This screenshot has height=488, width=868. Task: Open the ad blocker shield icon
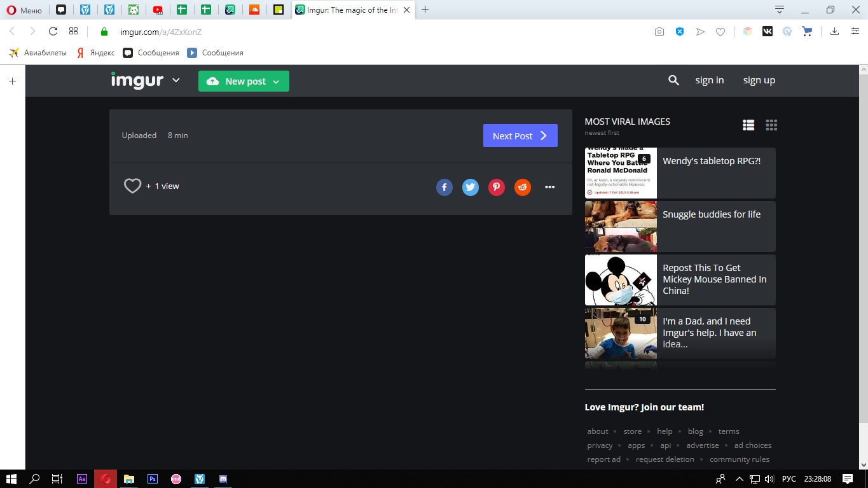pyautogui.click(x=680, y=32)
